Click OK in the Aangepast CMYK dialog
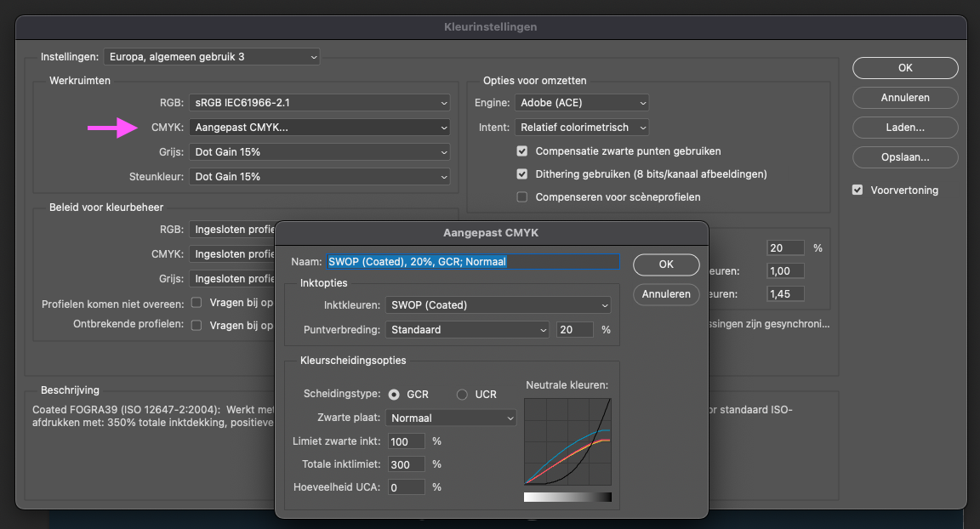This screenshot has height=529, width=980. click(x=666, y=264)
